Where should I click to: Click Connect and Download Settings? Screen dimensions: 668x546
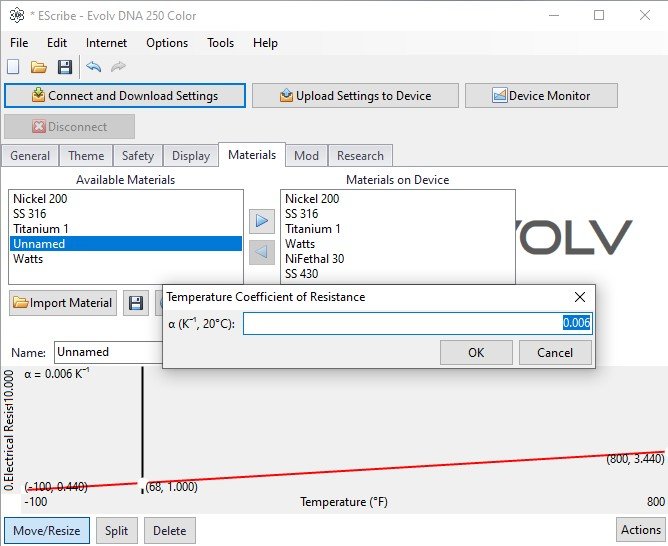(125, 96)
